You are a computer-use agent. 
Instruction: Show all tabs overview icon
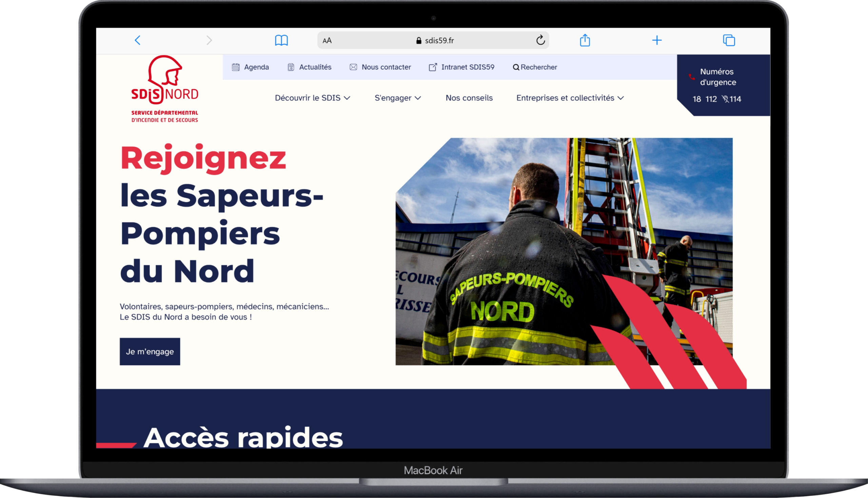[x=729, y=40]
